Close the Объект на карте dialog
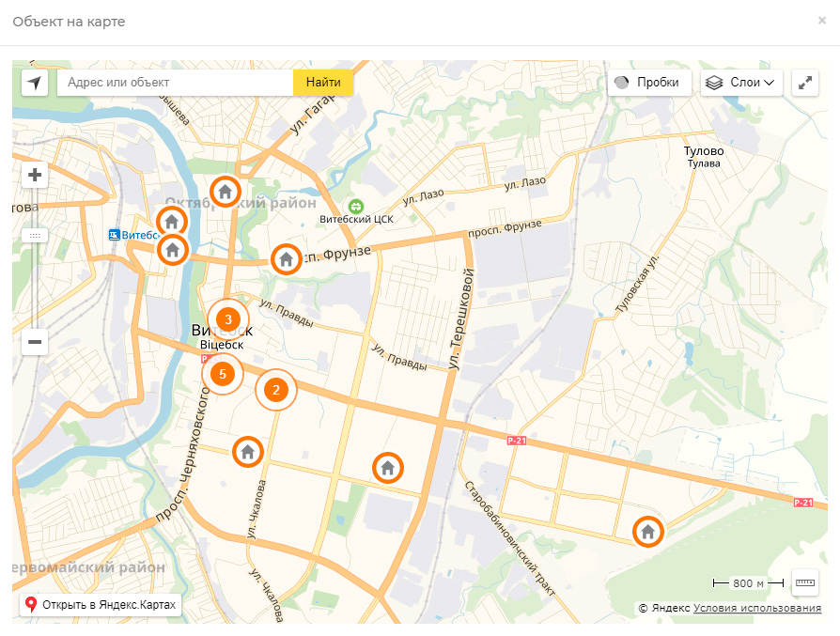The image size is (840, 636). 822,20
